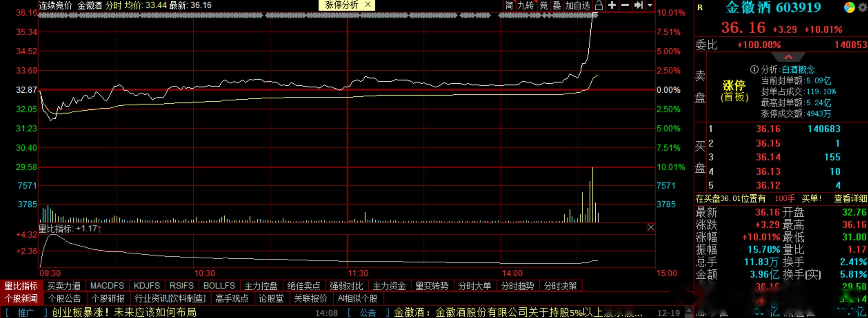Click the 简 simplified view button

click(509, 5)
